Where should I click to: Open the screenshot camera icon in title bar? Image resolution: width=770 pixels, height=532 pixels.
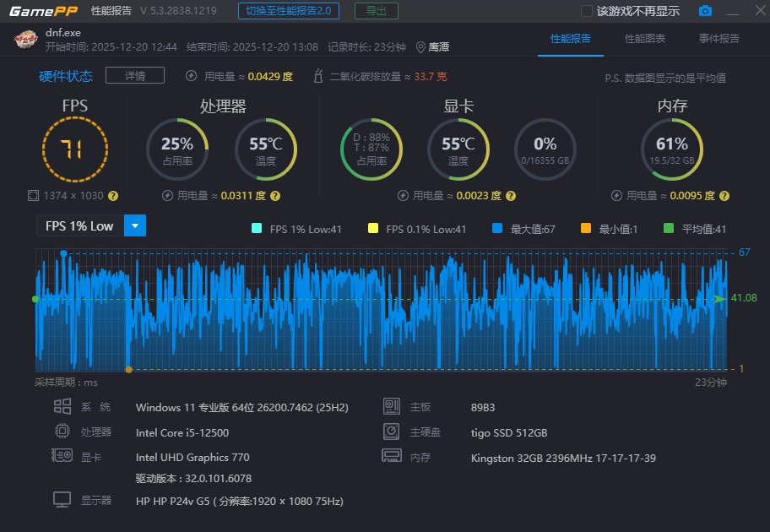(706, 11)
